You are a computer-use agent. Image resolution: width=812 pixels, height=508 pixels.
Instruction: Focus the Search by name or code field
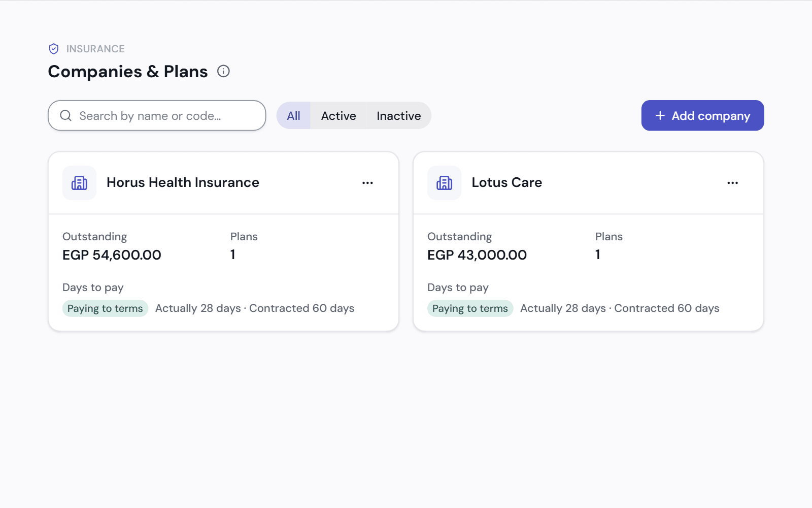point(157,115)
